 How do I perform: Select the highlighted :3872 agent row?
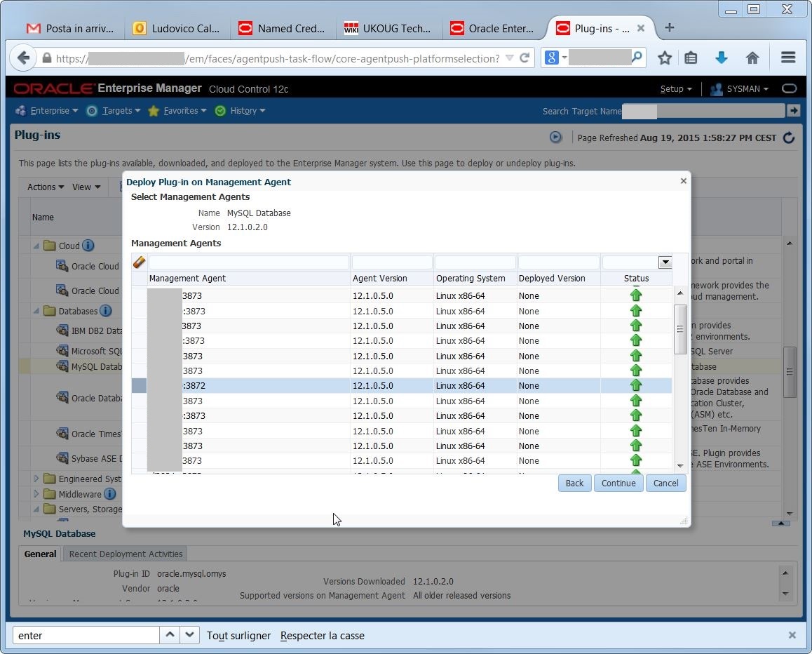pos(402,385)
